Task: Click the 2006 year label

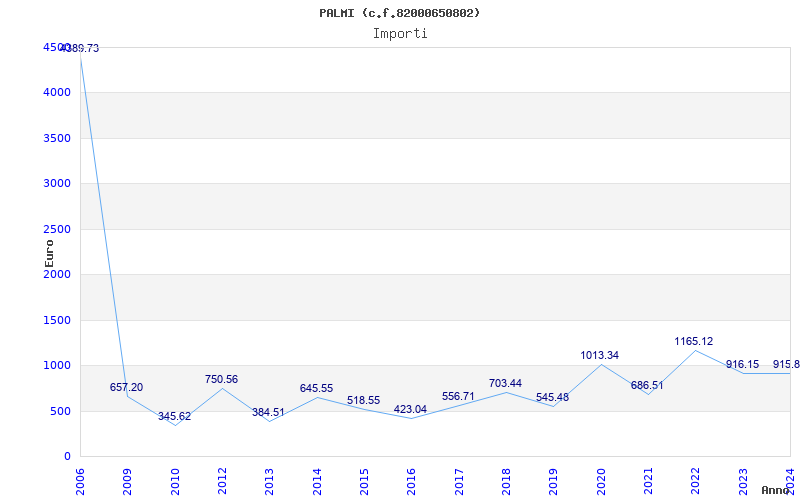Action: click(x=80, y=482)
